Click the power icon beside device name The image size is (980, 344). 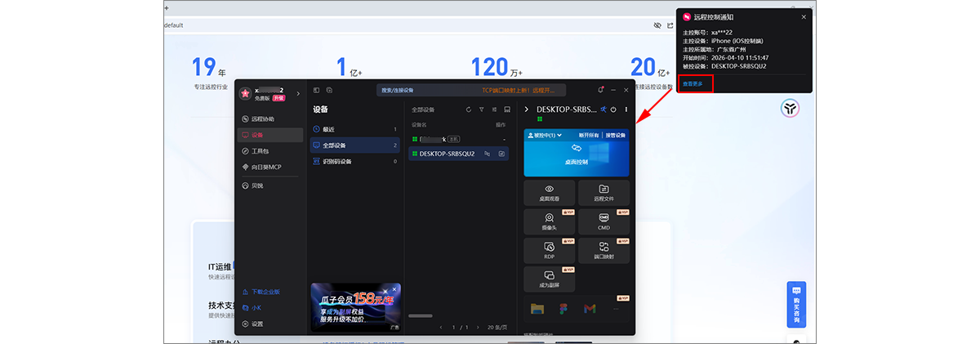pos(614,109)
